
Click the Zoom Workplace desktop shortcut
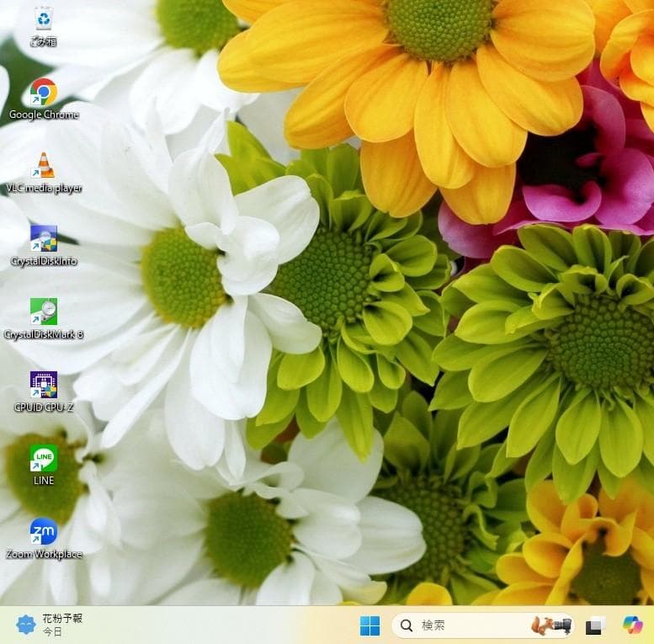[x=43, y=532]
